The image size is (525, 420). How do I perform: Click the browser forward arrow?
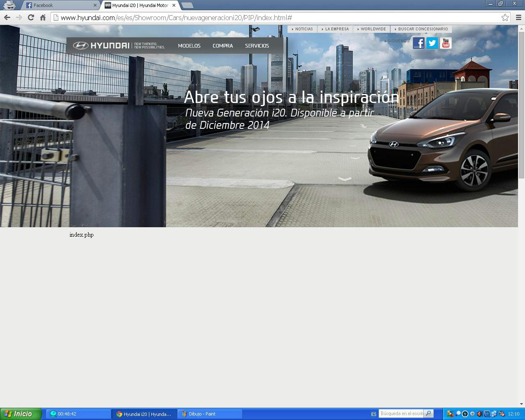[x=19, y=17]
